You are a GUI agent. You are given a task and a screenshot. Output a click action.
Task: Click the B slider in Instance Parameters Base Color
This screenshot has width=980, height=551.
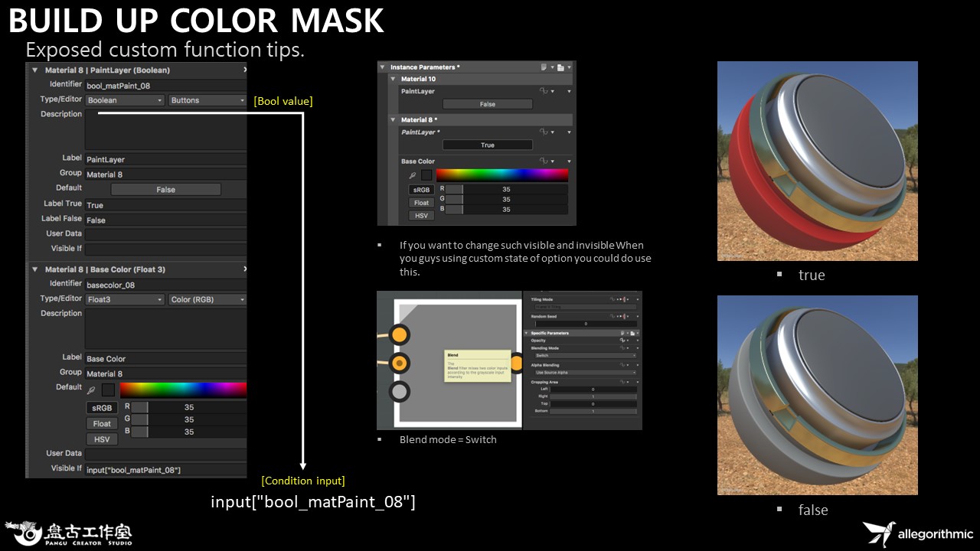(506, 209)
